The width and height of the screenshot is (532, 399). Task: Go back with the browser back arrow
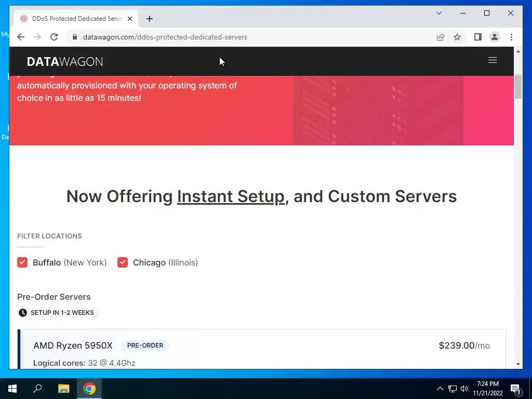tap(21, 37)
